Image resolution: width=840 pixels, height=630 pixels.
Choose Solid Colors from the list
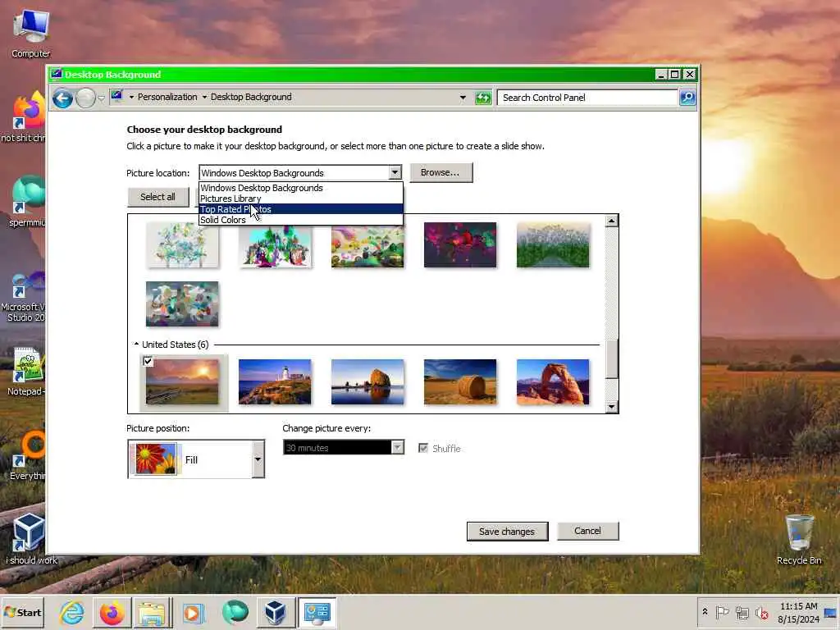300,220
